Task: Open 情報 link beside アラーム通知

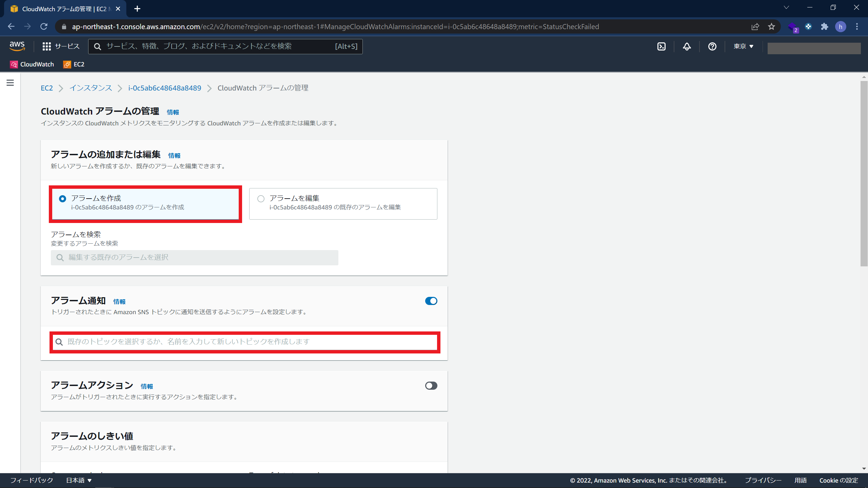Action: [x=119, y=302]
